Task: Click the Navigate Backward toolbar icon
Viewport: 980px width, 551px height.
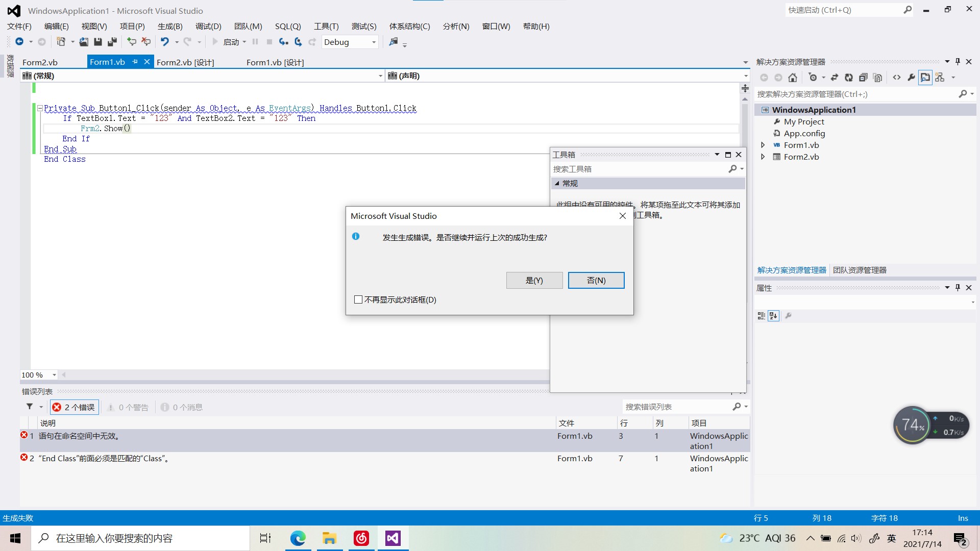Action: pyautogui.click(x=19, y=42)
